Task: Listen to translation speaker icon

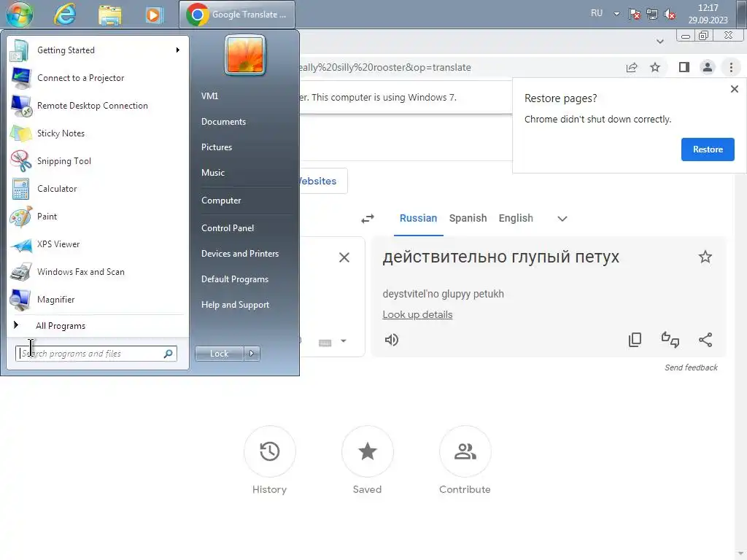Action: [x=391, y=340]
